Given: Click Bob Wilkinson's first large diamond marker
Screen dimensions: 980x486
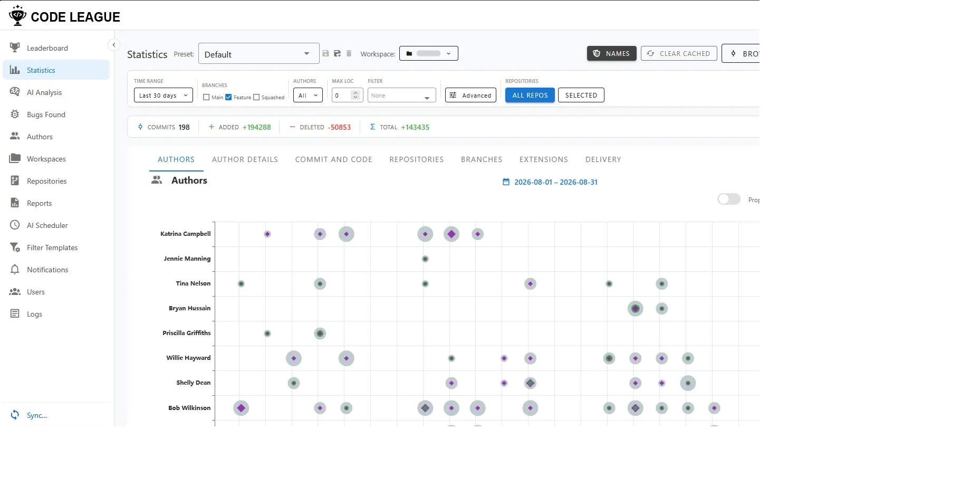Looking at the screenshot, I should click(x=241, y=408).
